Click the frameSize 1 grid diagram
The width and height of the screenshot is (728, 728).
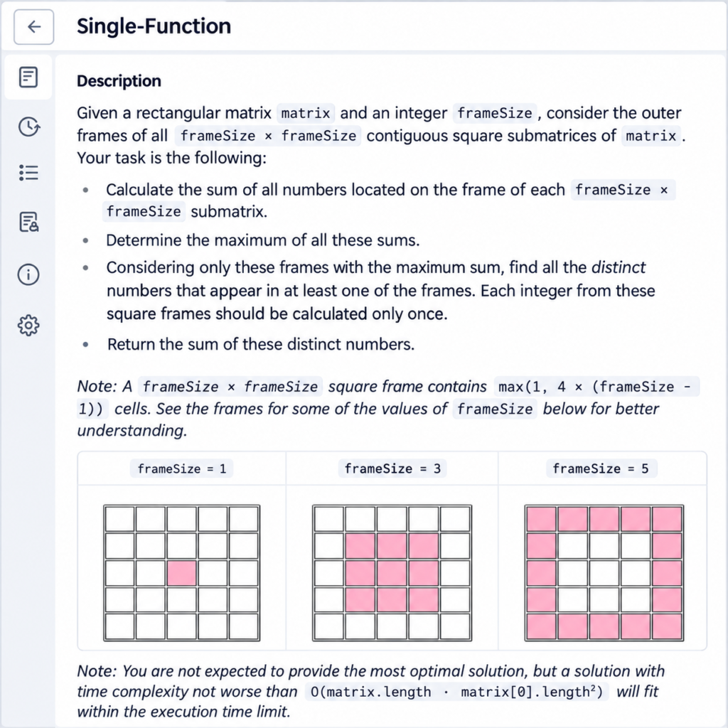(181, 573)
